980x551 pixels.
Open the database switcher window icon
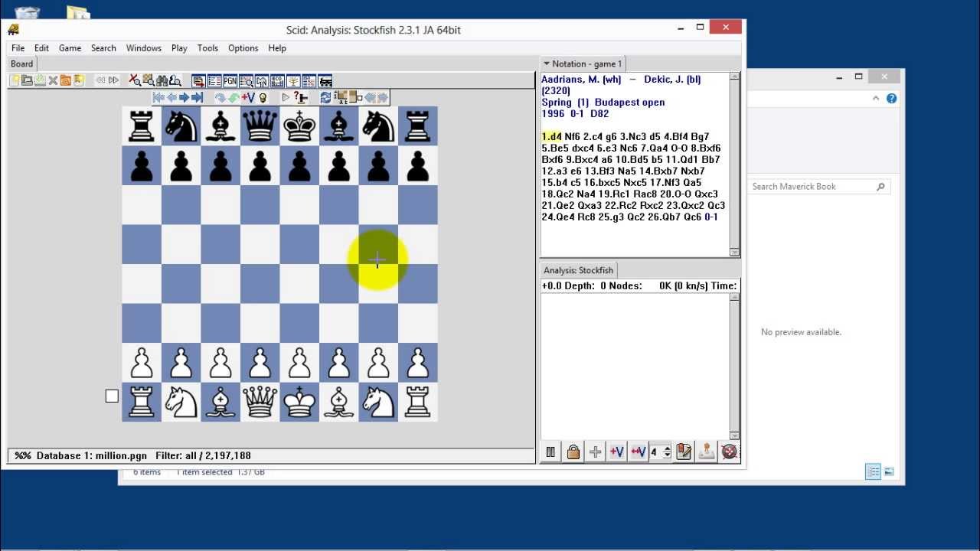coord(198,80)
